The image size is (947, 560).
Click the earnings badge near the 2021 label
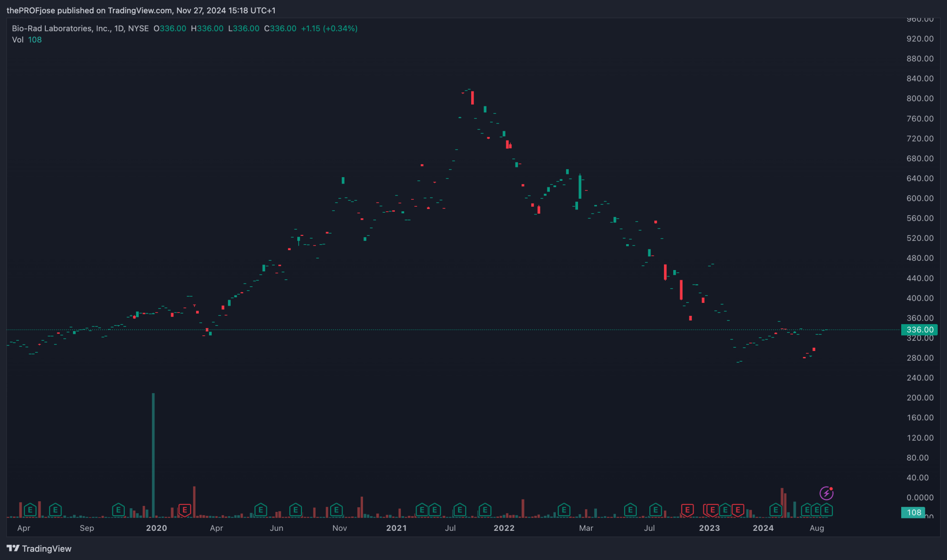click(422, 510)
